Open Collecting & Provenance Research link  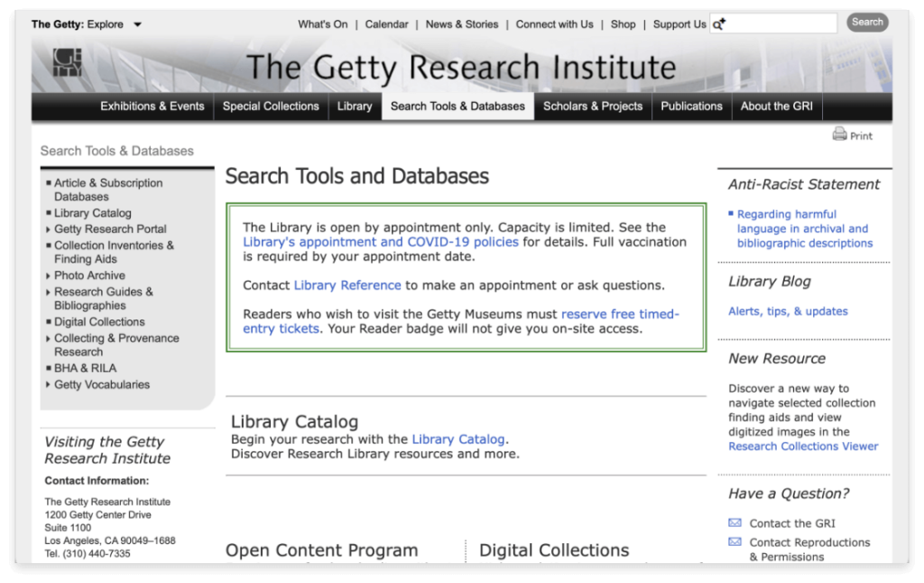(116, 345)
